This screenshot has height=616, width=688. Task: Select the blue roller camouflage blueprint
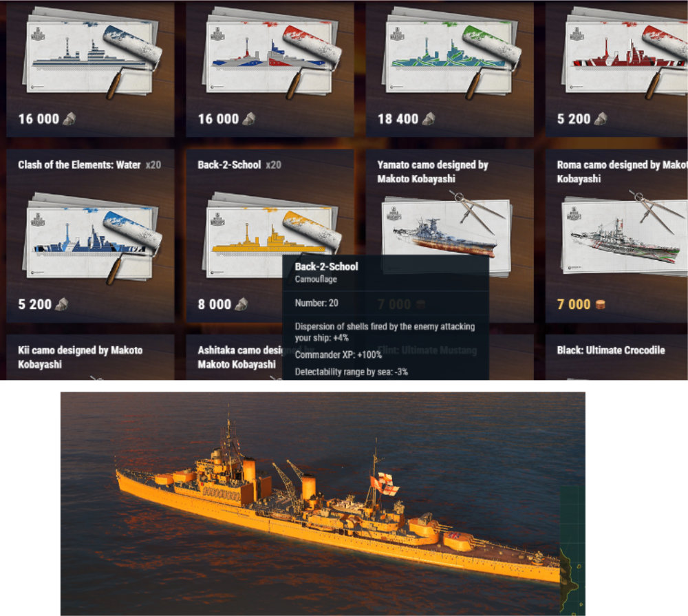(x=92, y=53)
